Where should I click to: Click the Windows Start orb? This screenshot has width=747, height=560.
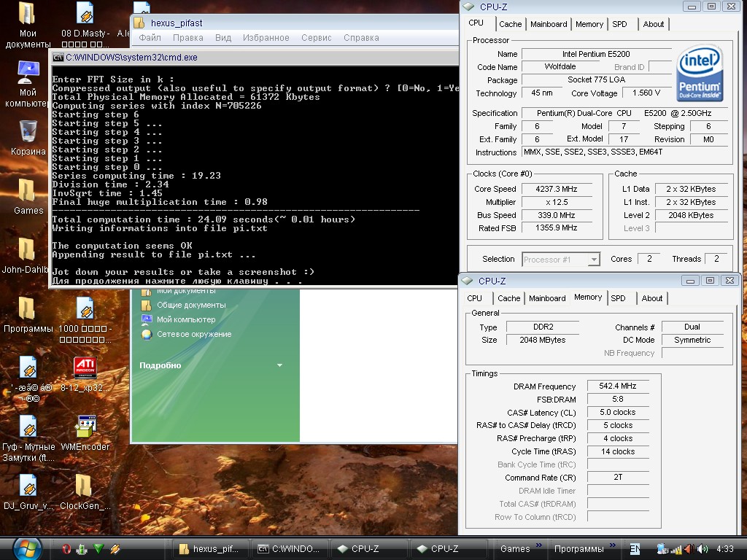[x=27, y=548]
